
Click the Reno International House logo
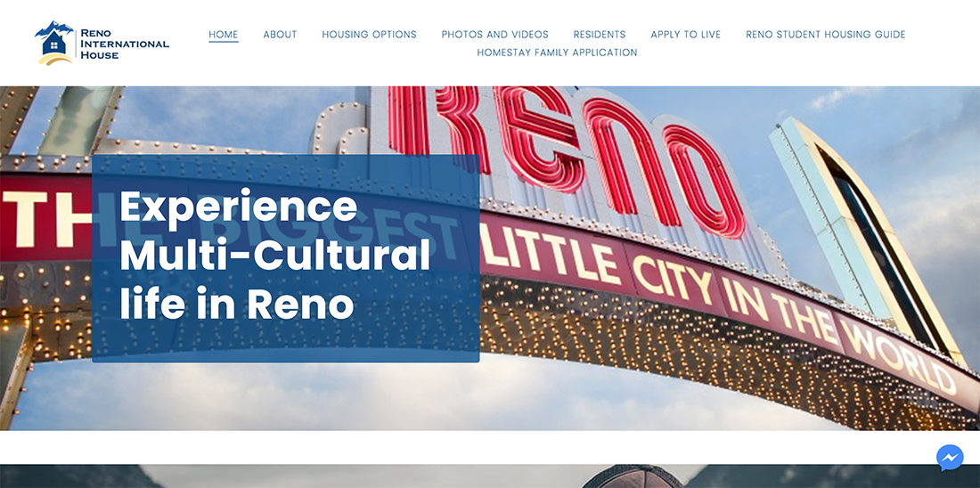[102, 43]
